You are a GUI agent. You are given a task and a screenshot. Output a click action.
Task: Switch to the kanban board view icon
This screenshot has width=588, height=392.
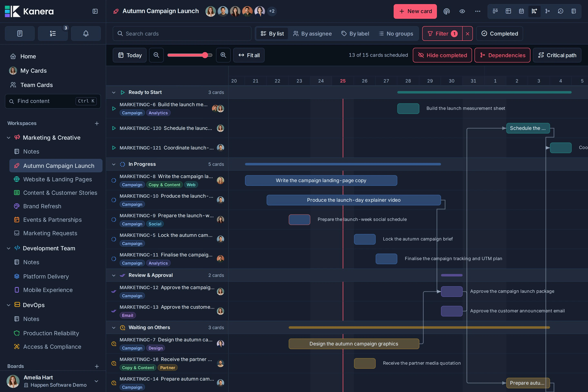(495, 11)
